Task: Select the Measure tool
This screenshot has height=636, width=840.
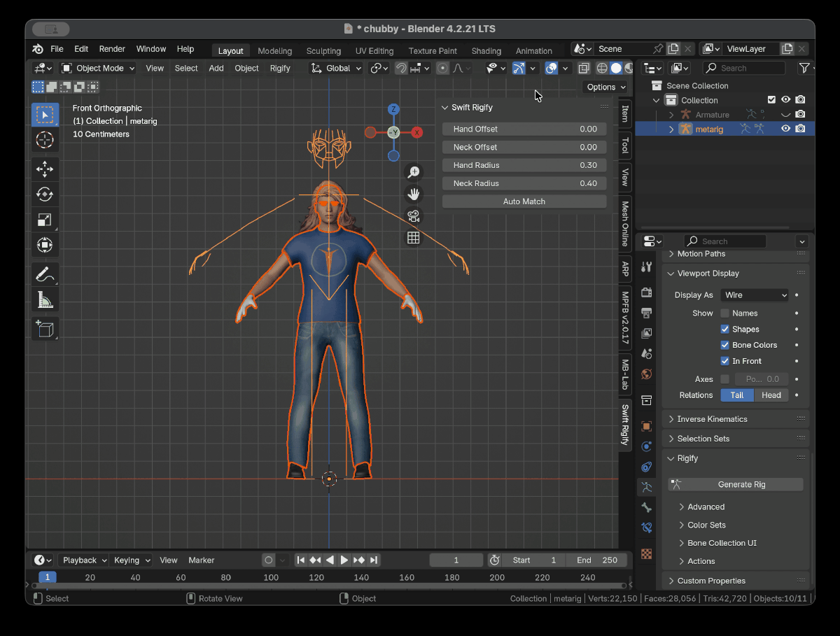Action: (45, 299)
